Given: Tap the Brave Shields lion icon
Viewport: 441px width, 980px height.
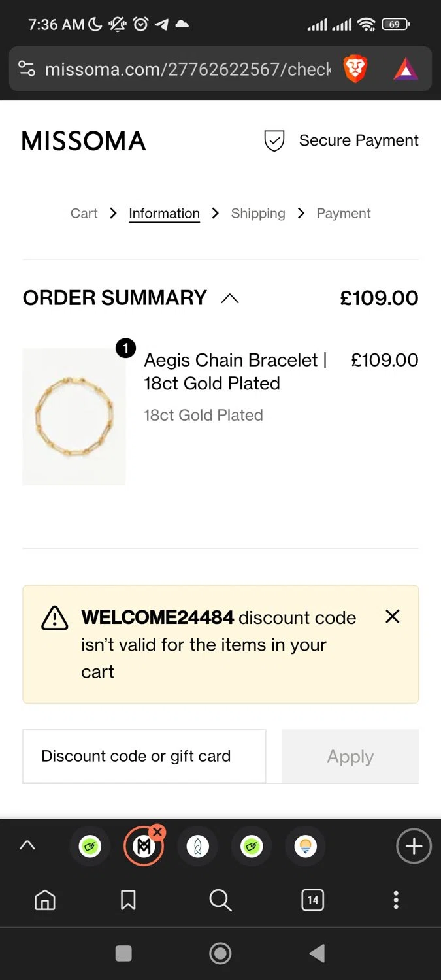Looking at the screenshot, I should 355,69.
